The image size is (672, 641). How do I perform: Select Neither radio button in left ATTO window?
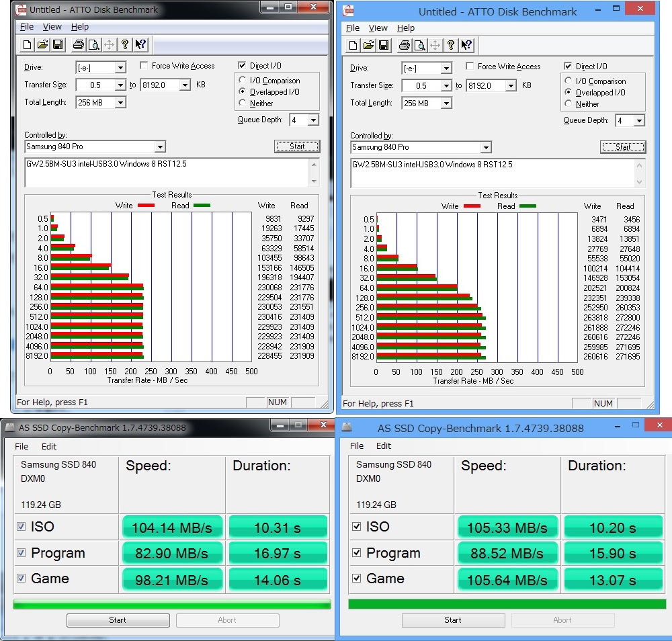[x=243, y=103]
